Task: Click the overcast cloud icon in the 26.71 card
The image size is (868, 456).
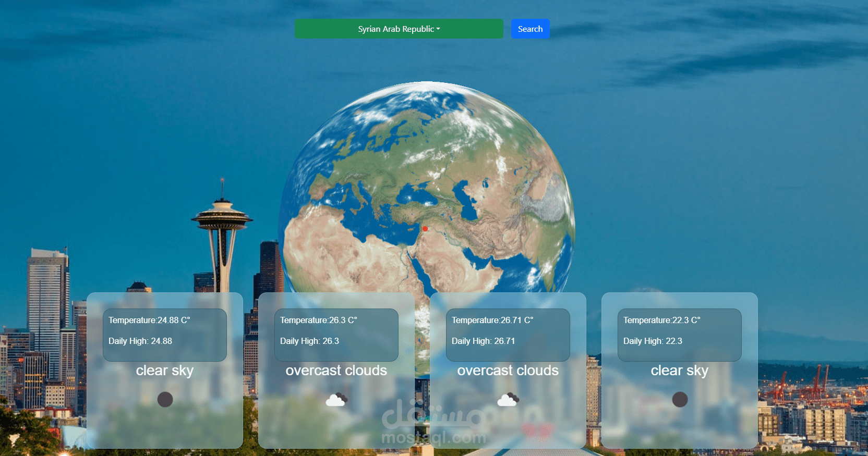Action: point(508,399)
